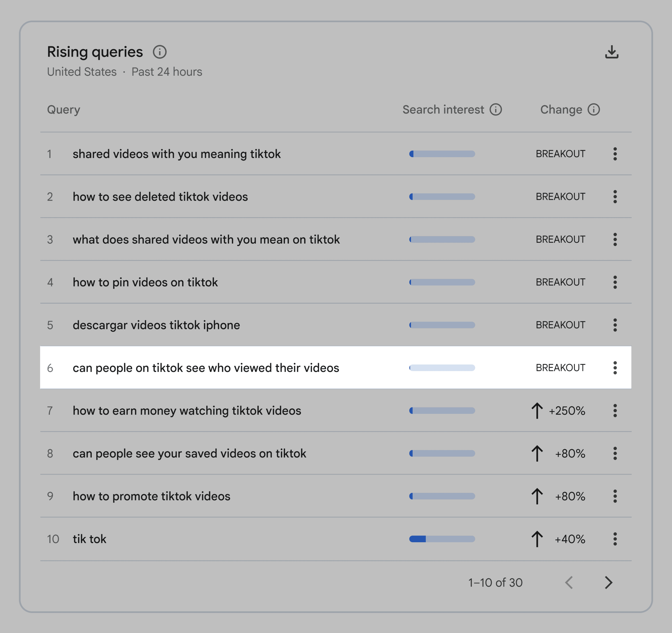672x633 pixels.
Task: Go to the next page of queries
Action: coord(609,582)
